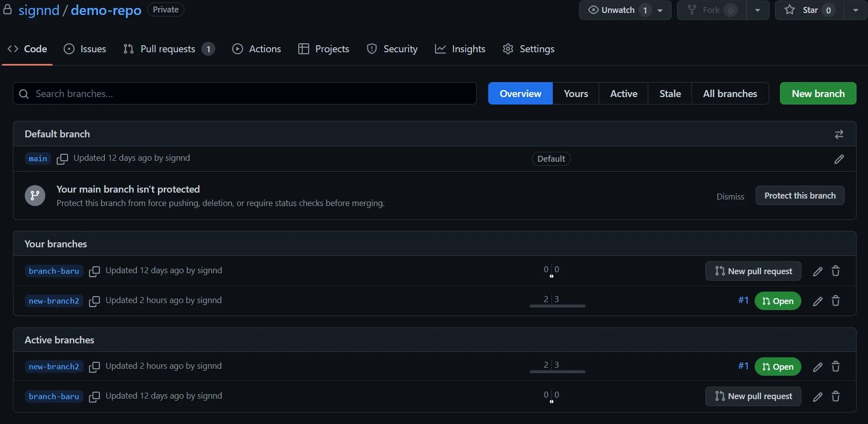868x424 pixels.
Task: Delete new-branch2 in Active branches section
Action: 836,366
